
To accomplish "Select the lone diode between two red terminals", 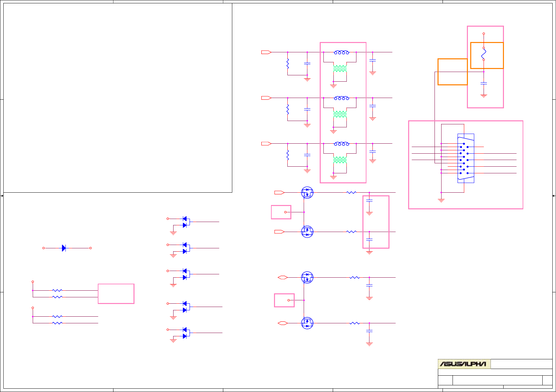I will coord(64,248).
